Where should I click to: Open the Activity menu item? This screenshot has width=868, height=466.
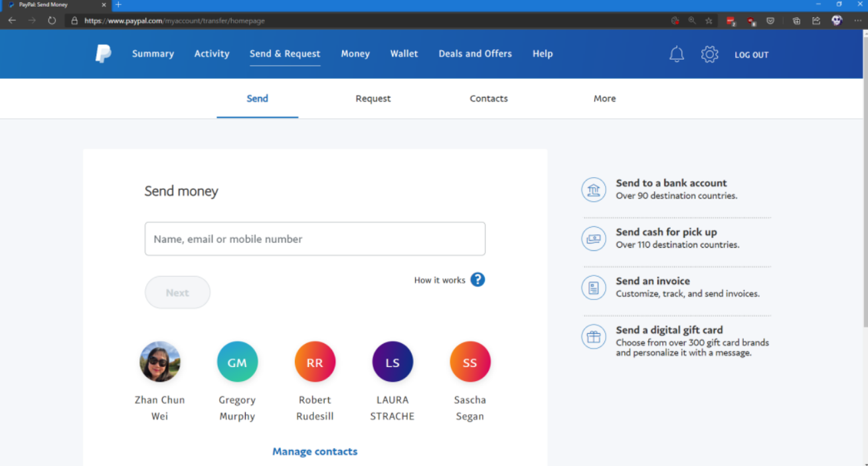point(212,54)
